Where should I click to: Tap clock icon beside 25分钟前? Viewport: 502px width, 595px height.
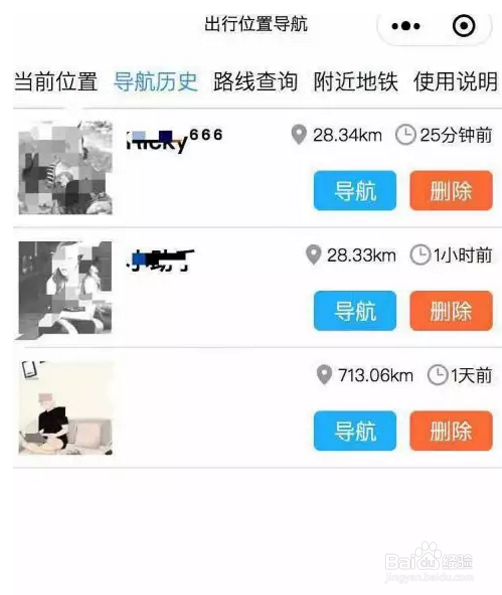point(406,135)
